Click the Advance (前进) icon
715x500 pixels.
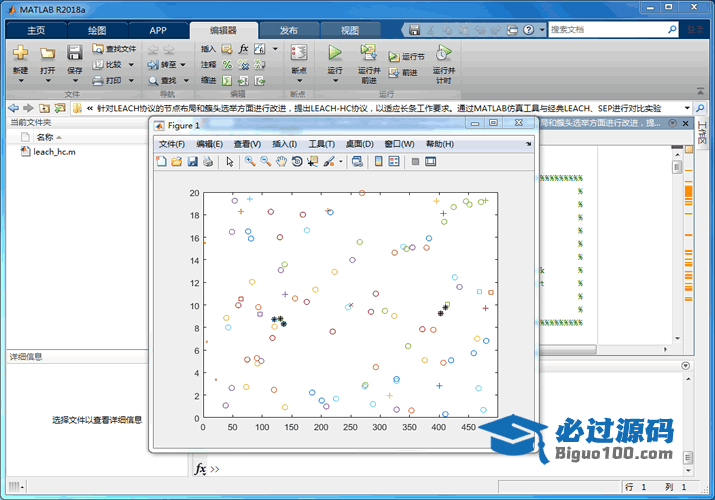(x=394, y=72)
